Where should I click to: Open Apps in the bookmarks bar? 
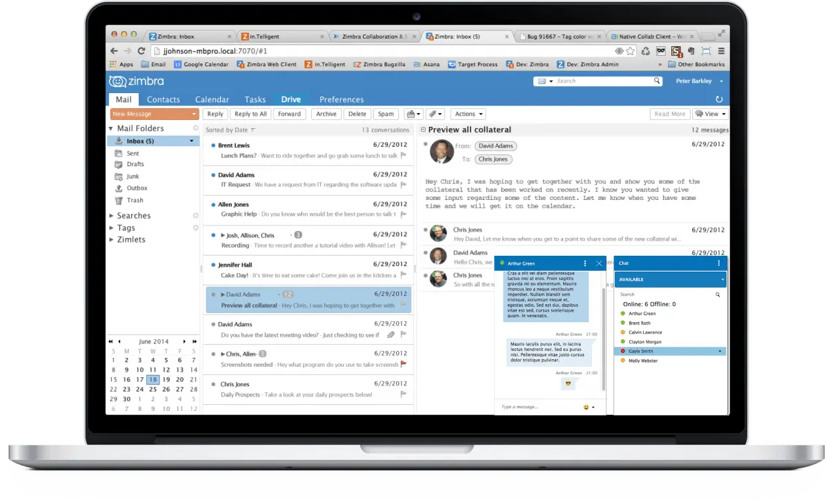121,64
